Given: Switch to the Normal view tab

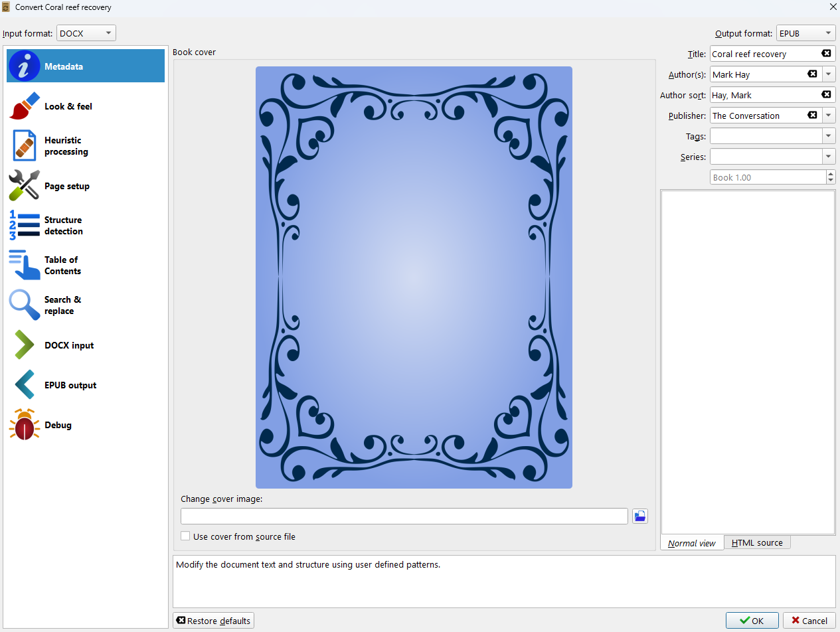Looking at the screenshot, I should [691, 542].
